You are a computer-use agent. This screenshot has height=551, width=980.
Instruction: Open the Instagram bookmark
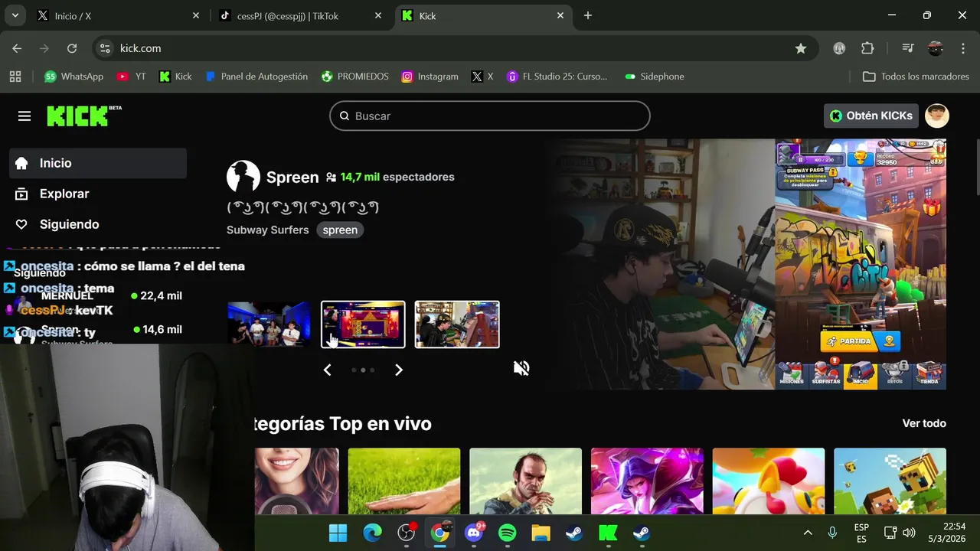pyautogui.click(x=430, y=77)
